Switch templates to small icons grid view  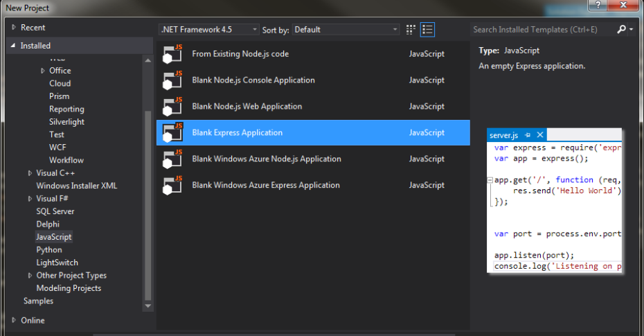[x=411, y=30]
